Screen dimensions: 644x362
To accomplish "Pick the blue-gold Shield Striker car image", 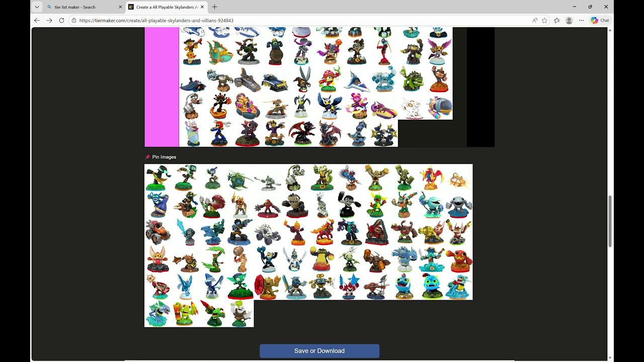I will click(x=275, y=79).
